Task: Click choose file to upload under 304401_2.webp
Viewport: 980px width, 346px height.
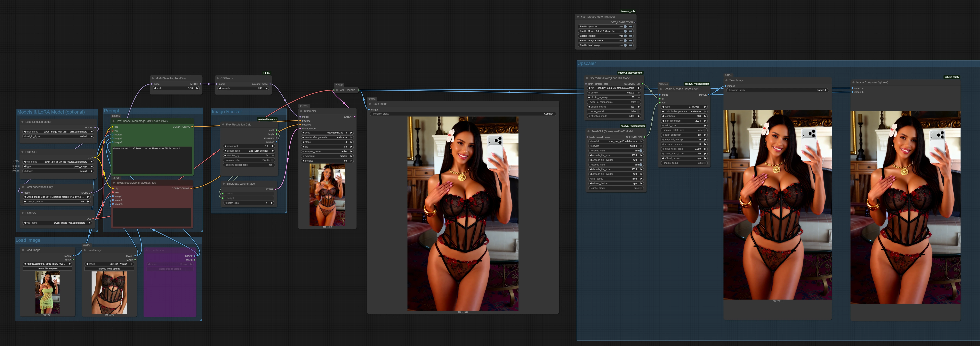Action: [109, 269]
